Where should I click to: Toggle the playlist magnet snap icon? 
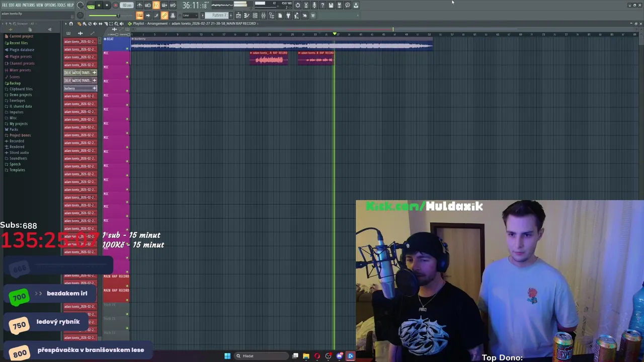(71, 24)
